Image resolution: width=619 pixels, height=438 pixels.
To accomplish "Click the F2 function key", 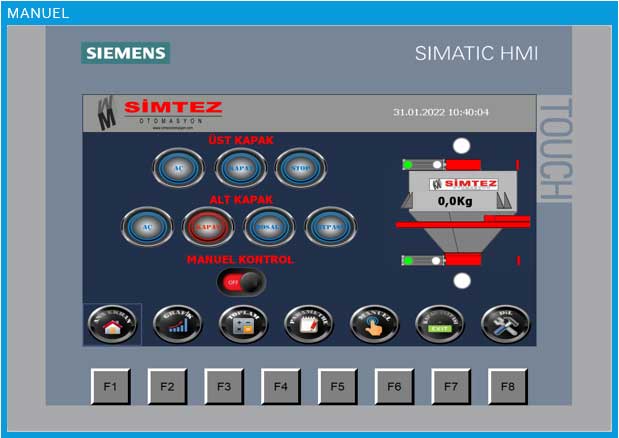I will [x=167, y=387].
